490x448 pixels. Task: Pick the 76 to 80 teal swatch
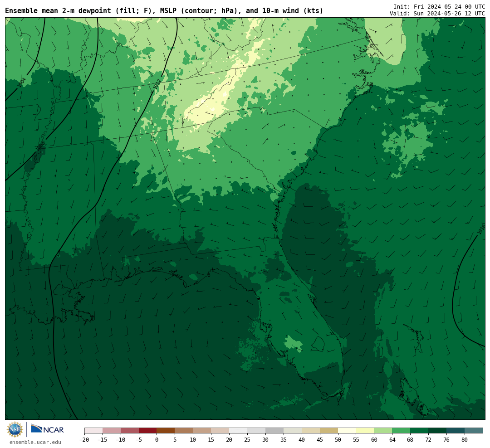click(456, 431)
